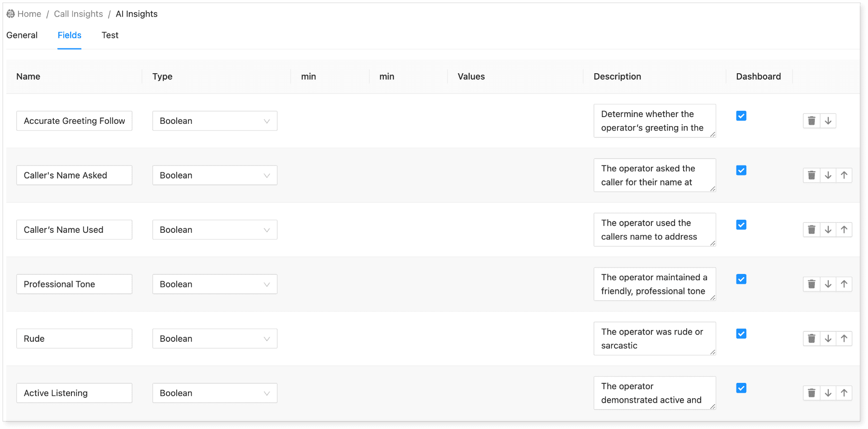Delete the Caller's Name Used field

click(811, 230)
